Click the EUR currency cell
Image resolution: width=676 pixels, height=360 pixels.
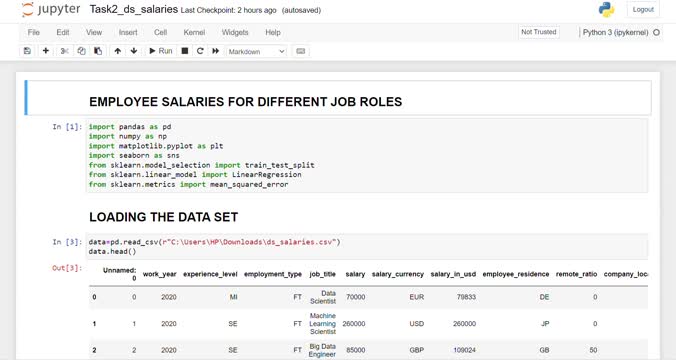tap(417, 297)
